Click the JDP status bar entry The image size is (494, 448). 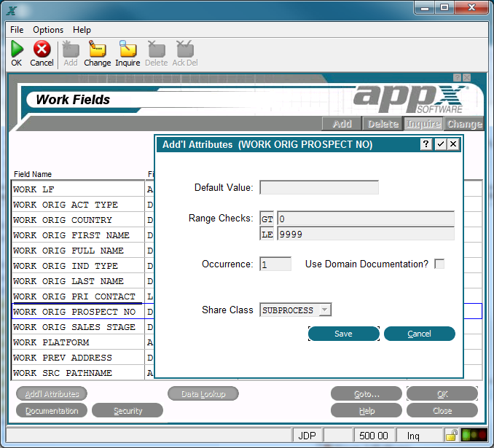tap(307, 436)
